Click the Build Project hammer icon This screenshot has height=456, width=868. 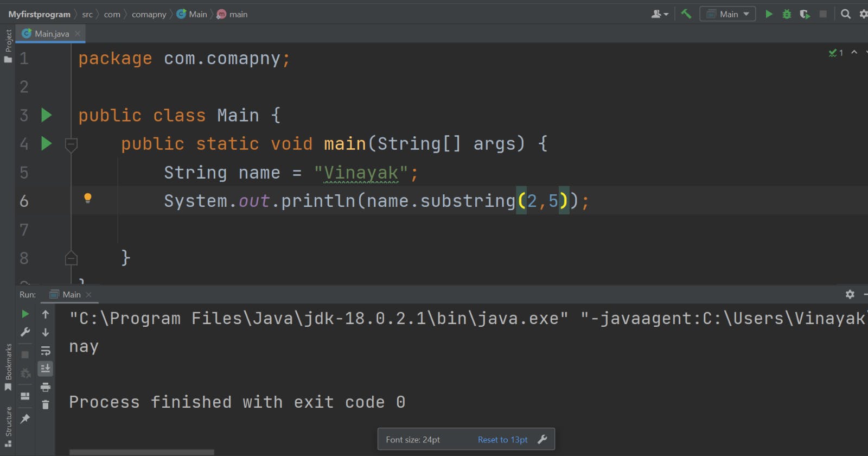(686, 14)
